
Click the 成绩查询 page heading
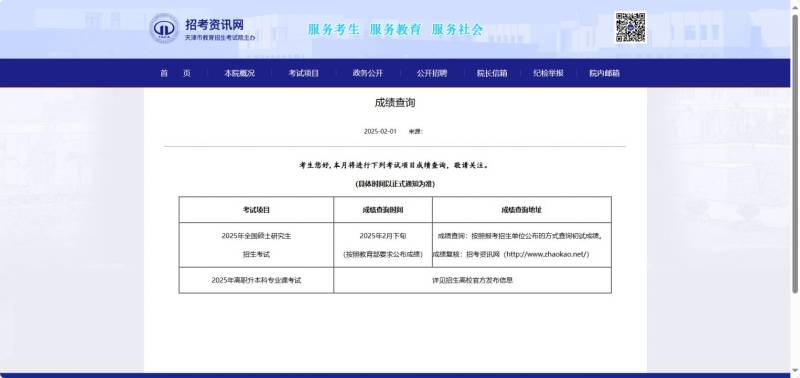[x=395, y=103]
